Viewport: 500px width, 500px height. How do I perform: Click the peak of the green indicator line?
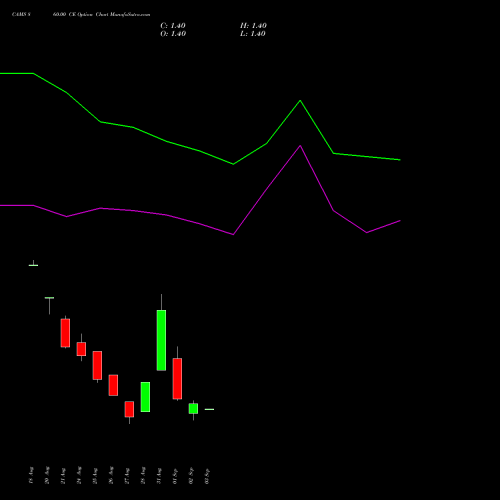tap(300, 100)
